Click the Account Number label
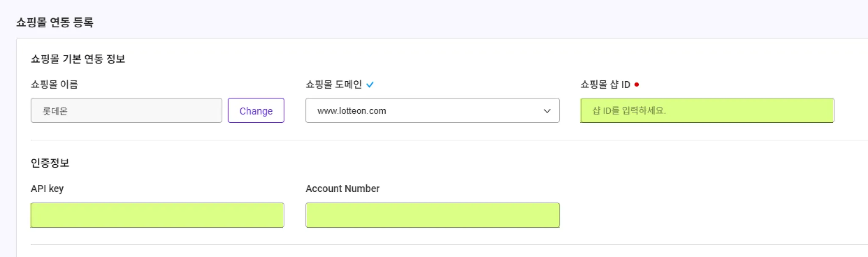 [x=342, y=189]
